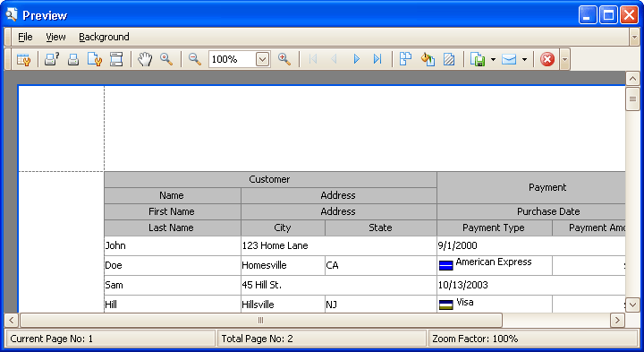Click the John cell
This screenshot has height=352, width=644.
tap(173, 245)
